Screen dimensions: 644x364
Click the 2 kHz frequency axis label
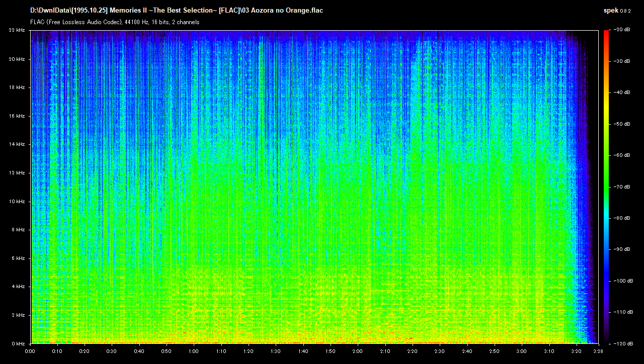click(x=19, y=315)
